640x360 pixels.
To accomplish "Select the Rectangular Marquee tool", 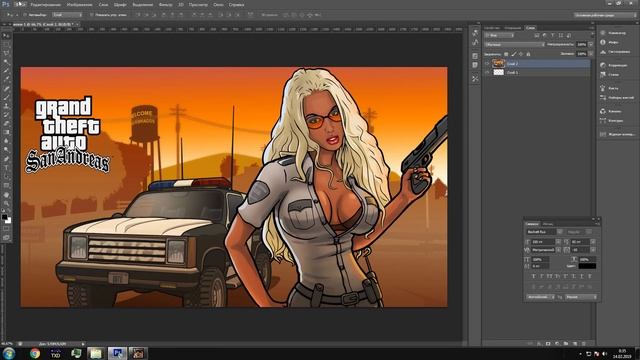I will pyautogui.click(x=6, y=44).
